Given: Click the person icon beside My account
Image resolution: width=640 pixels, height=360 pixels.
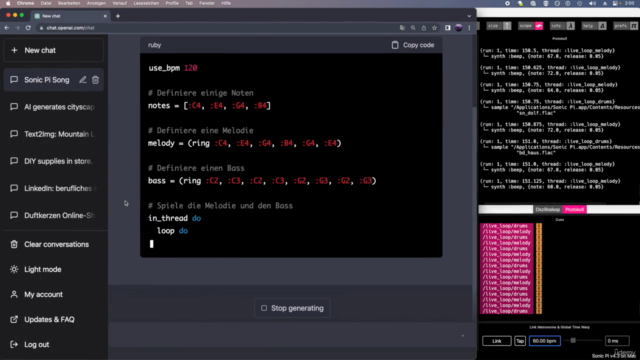Looking at the screenshot, I should [14, 294].
